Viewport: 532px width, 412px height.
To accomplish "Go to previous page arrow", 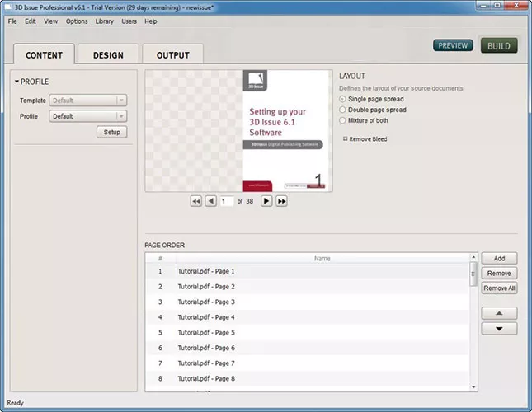I will click(210, 201).
